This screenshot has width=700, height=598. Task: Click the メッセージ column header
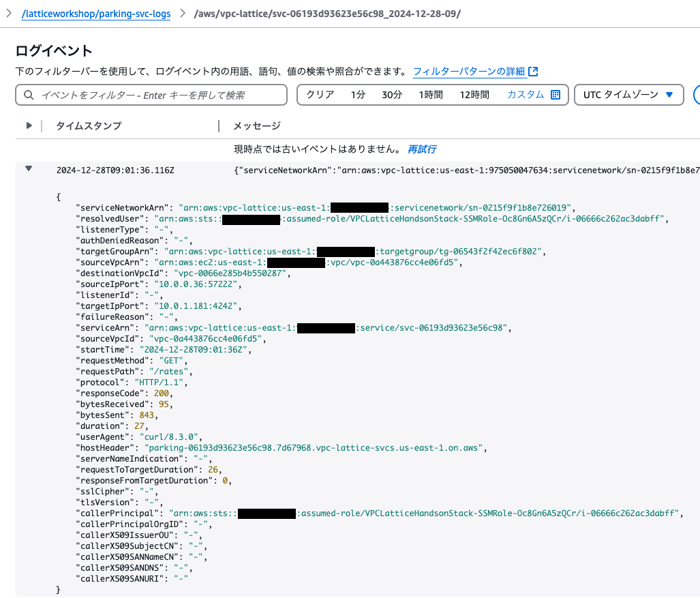pos(257,126)
